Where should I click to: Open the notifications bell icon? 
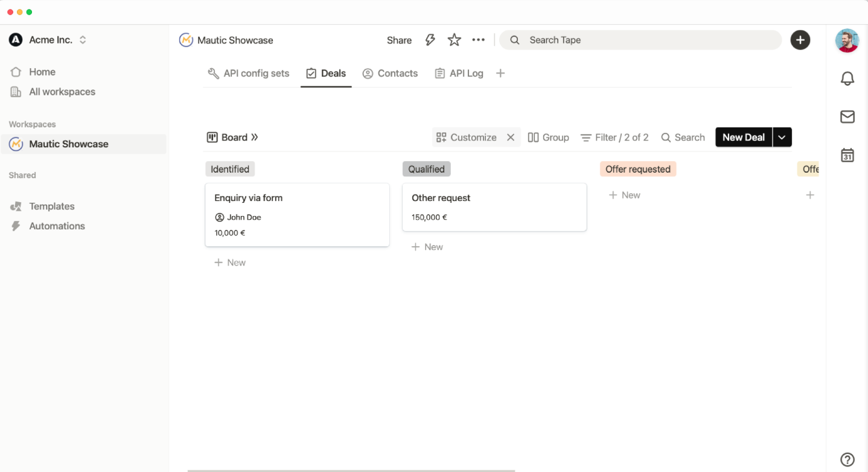[847, 78]
